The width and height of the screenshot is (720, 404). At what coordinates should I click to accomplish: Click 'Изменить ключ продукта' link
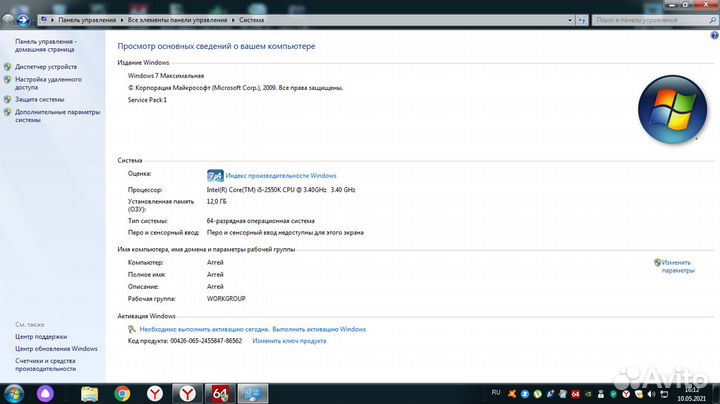tap(289, 341)
